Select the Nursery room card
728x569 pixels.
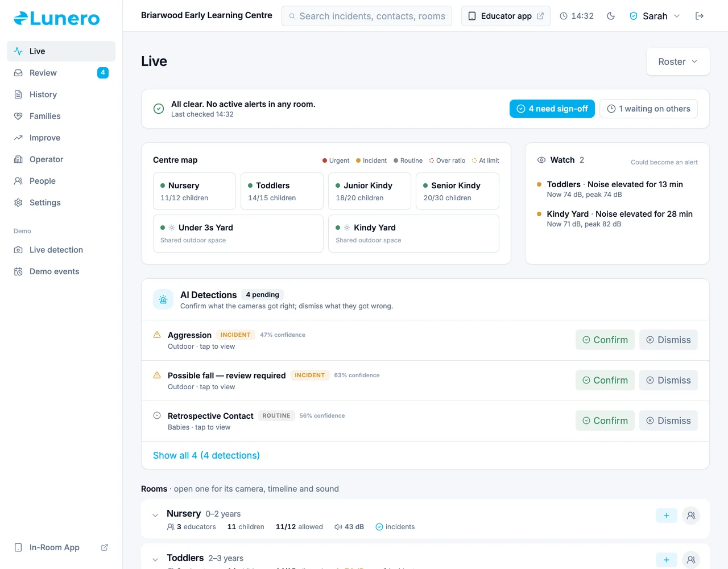pyautogui.click(x=195, y=191)
